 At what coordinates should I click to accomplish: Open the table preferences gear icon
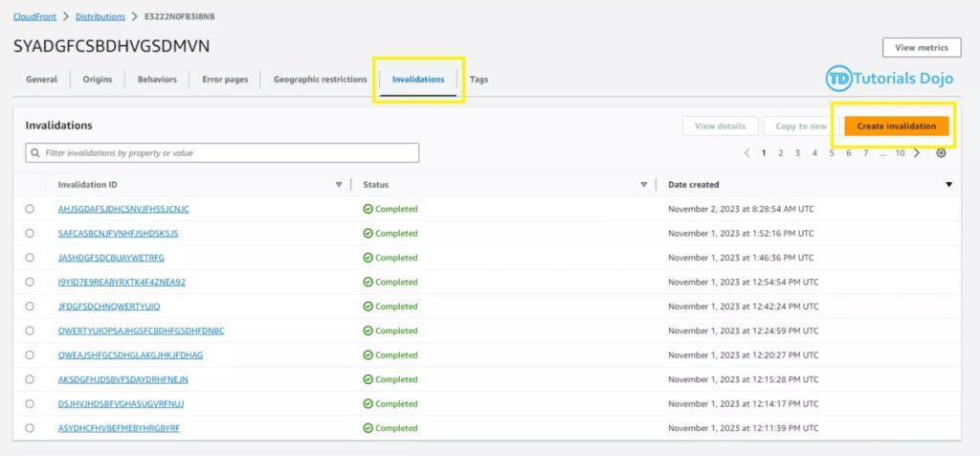(x=941, y=153)
